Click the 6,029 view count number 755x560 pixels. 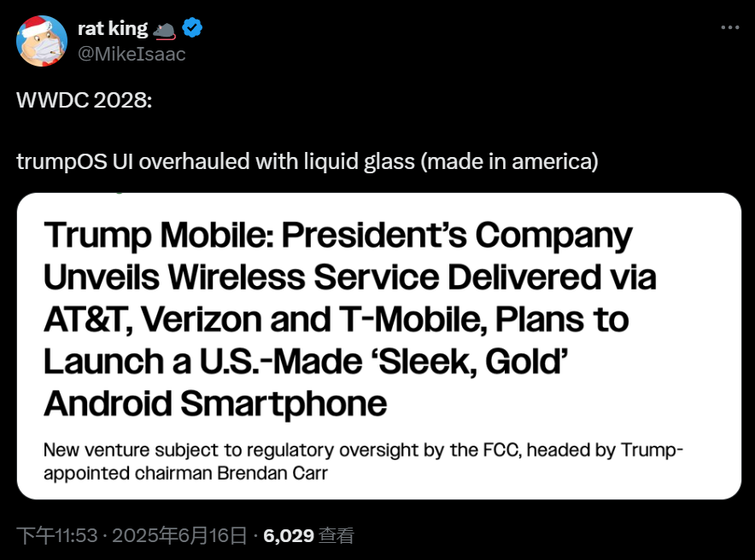288,536
